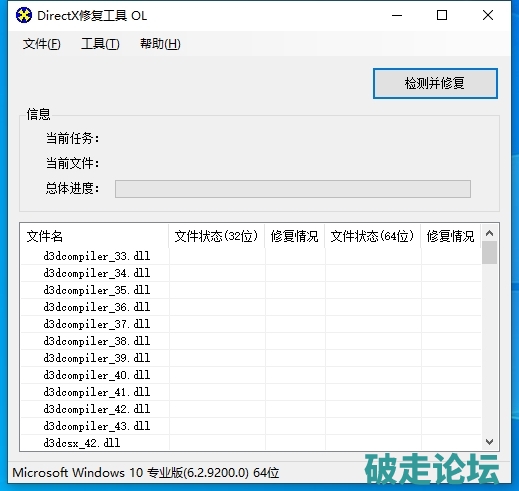
Task: Click the 检测并修复 button
Action: [435, 83]
